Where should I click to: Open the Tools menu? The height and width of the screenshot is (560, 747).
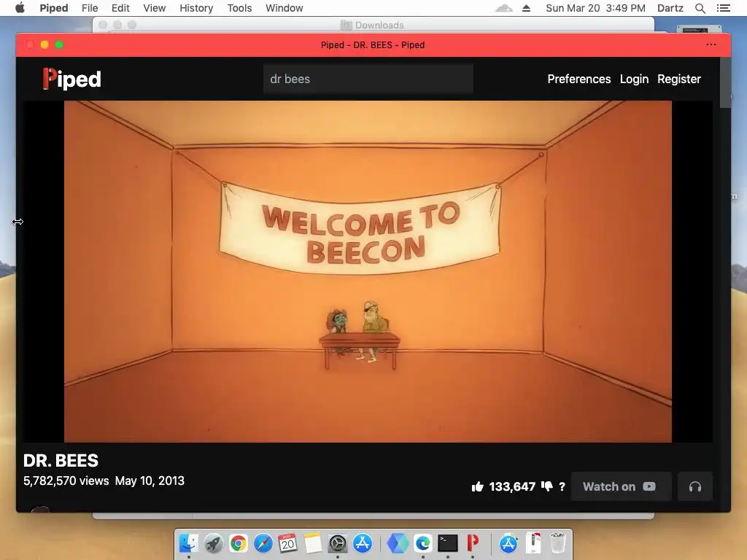pos(239,8)
